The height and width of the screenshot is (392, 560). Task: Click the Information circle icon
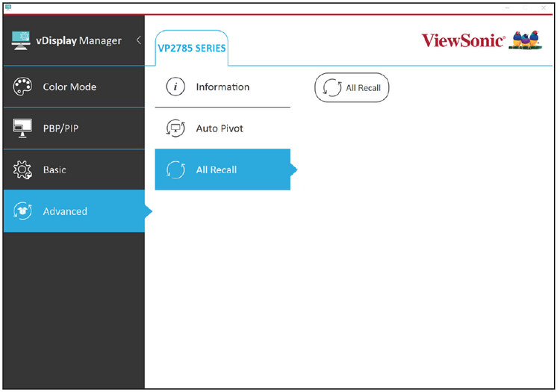(x=175, y=87)
